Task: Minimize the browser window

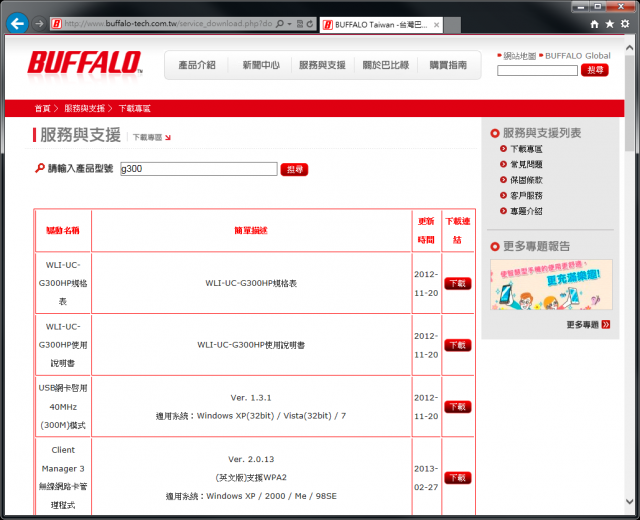Action: pos(580,7)
